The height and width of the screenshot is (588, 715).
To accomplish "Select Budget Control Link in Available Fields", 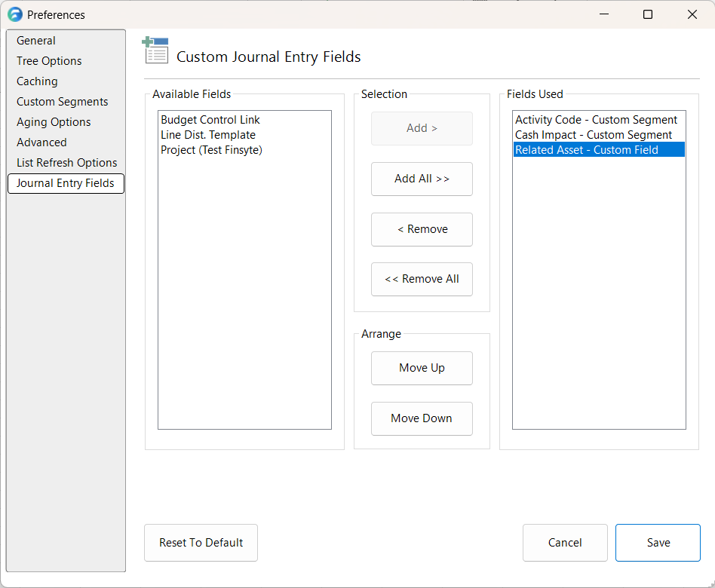I will pyautogui.click(x=210, y=120).
